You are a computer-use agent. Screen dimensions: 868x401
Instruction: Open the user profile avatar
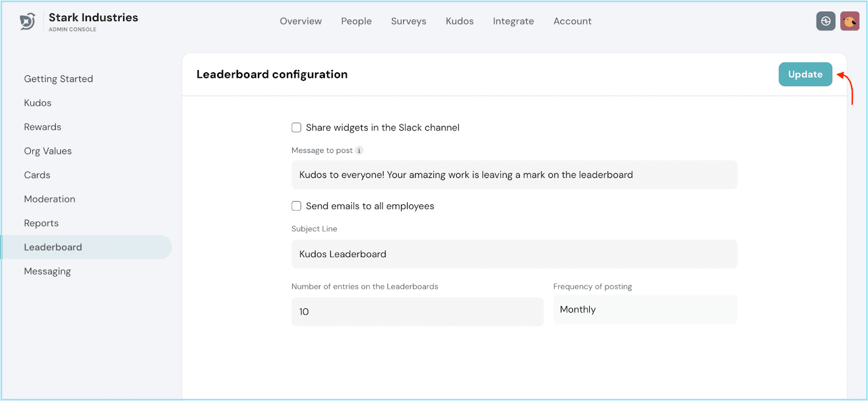click(x=850, y=21)
